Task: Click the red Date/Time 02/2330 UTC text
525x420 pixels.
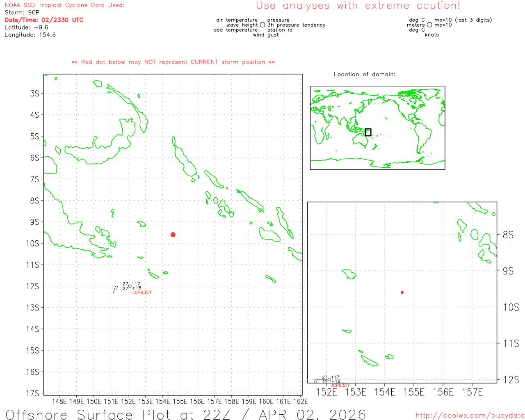Action: (x=44, y=20)
